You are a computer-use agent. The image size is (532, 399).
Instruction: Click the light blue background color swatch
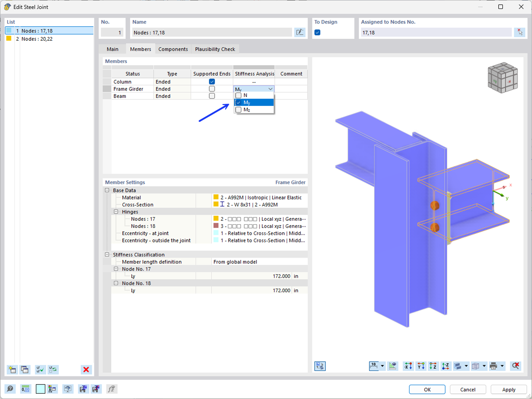[40, 389]
